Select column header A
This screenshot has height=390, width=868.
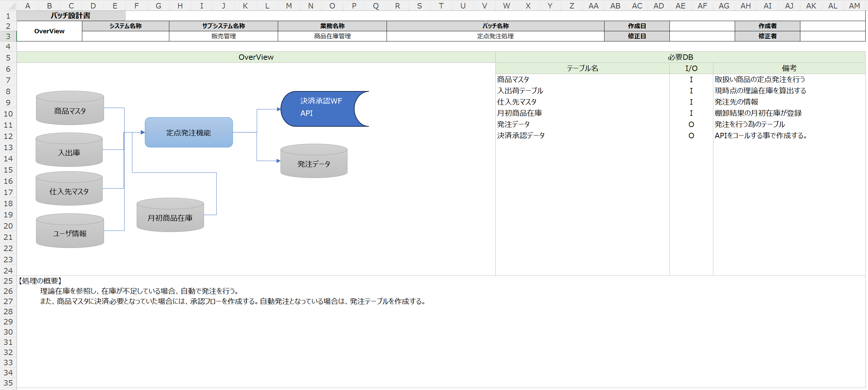[x=28, y=6]
